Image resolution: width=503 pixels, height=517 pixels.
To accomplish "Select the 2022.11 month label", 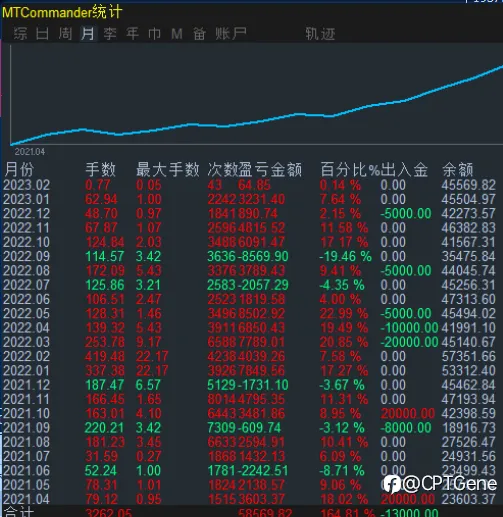I will click(x=26, y=228).
